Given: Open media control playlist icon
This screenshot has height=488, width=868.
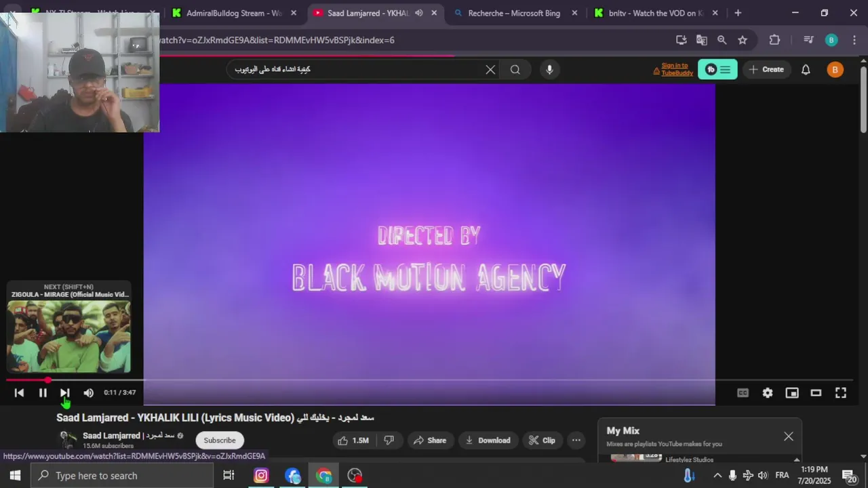Looking at the screenshot, I should pos(808,40).
